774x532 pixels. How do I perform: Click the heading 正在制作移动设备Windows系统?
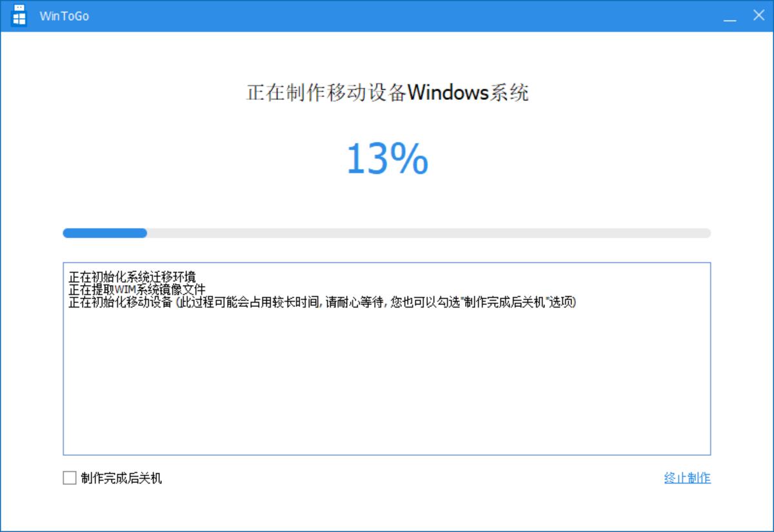(x=388, y=92)
